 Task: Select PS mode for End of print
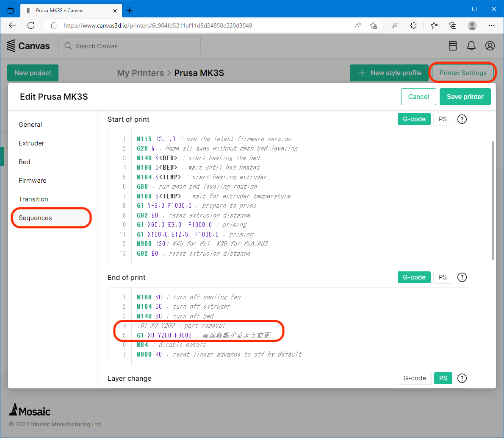click(x=443, y=277)
